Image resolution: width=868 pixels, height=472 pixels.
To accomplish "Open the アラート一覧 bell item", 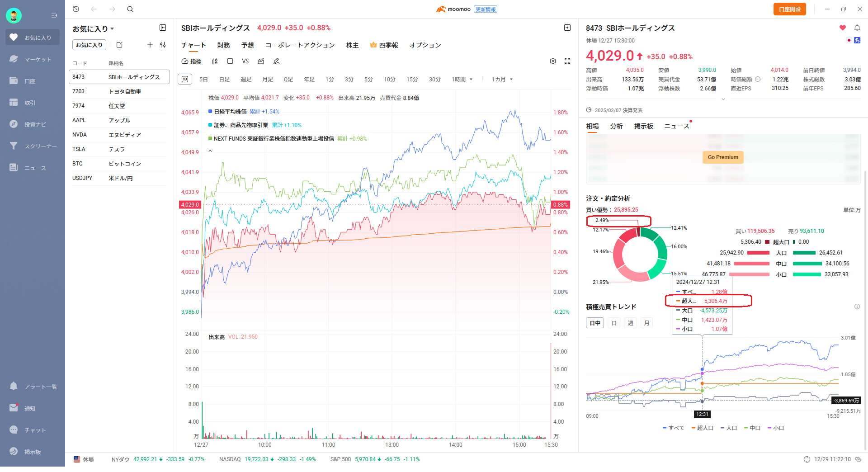I will point(33,387).
